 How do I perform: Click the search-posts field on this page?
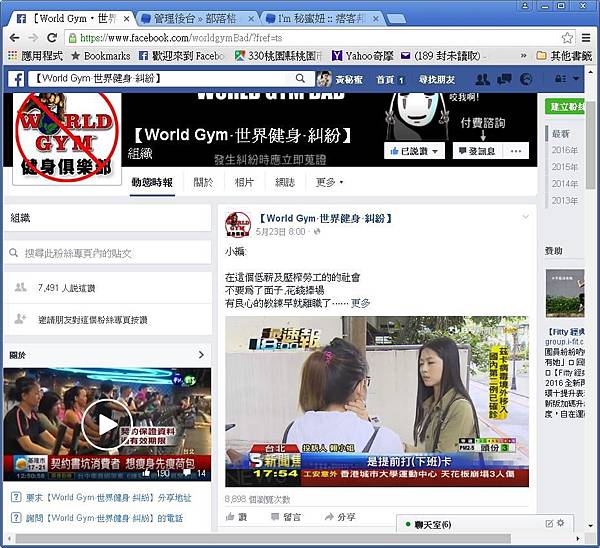pyautogui.click(x=108, y=253)
